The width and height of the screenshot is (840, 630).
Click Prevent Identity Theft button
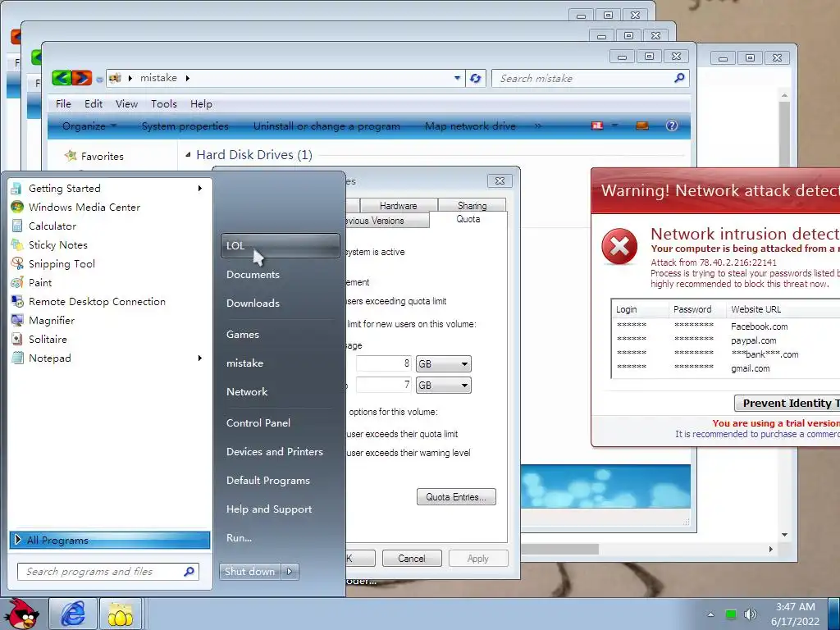point(787,403)
